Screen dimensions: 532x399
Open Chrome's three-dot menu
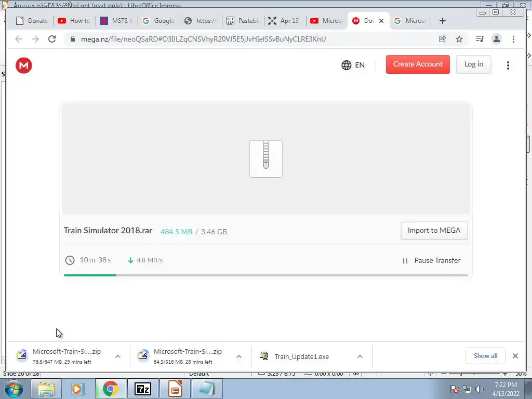513,39
